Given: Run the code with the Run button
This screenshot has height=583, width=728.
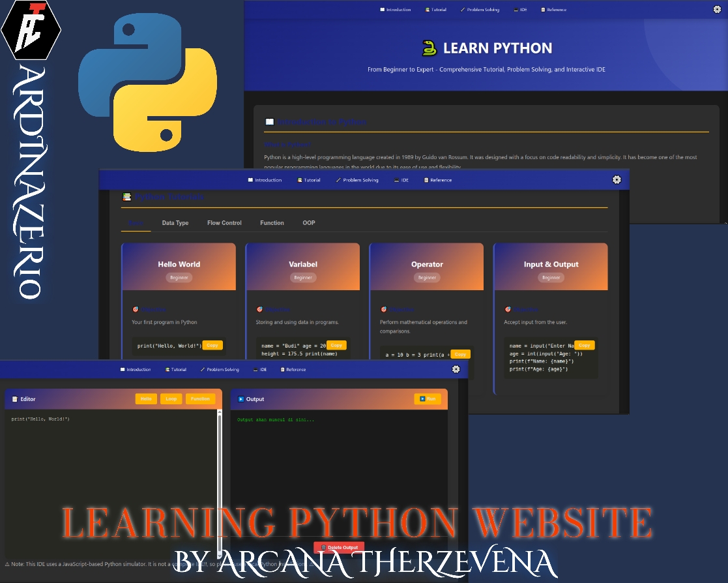Looking at the screenshot, I should click(x=427, y=398).
